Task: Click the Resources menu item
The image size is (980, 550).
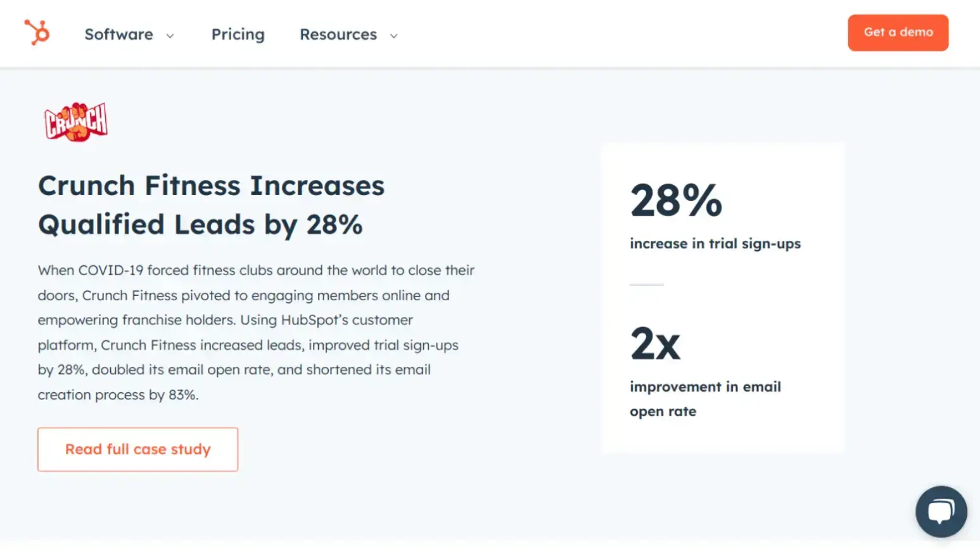Action: point(338,35)
